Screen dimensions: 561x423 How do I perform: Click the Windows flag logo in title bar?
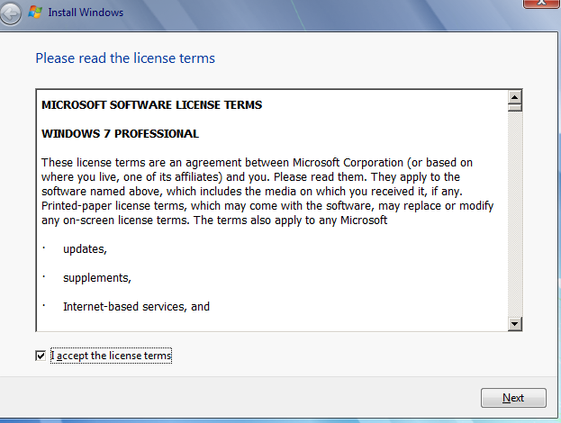pos(35,12)
